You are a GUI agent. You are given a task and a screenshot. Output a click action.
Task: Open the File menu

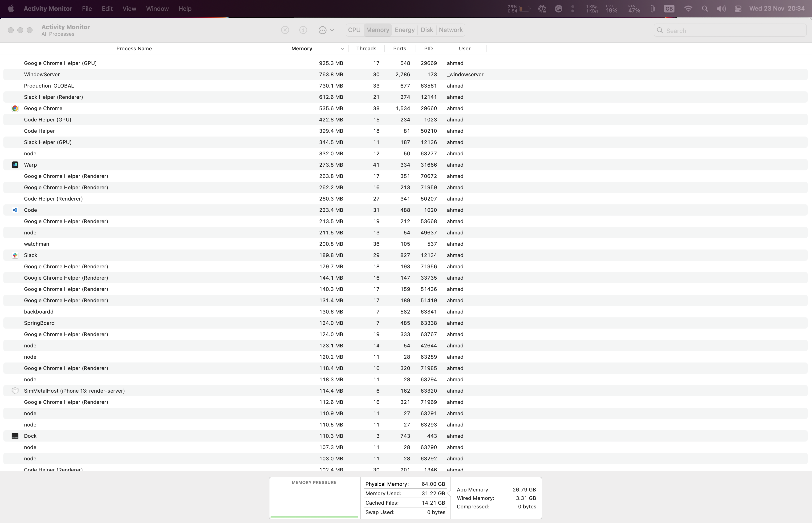(87, 8)
